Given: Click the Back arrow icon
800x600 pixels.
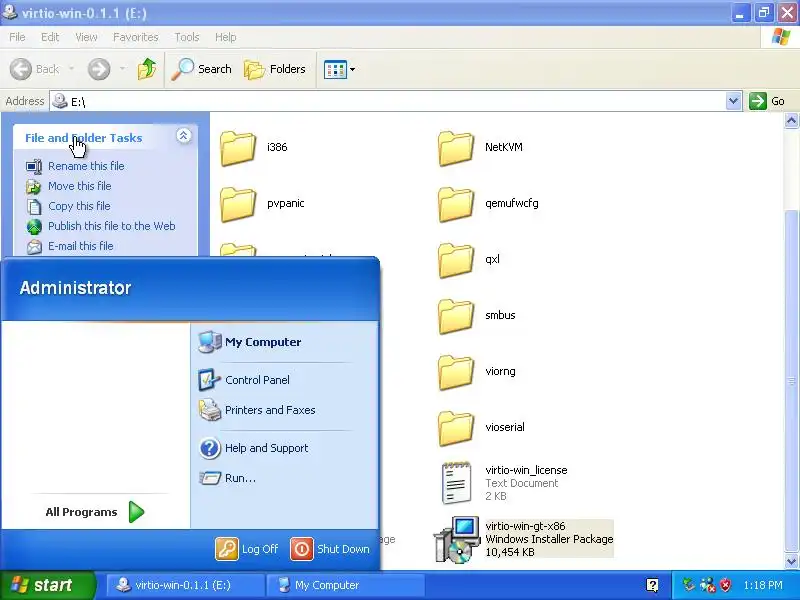Looking at the screenshot, I should 21,69.
